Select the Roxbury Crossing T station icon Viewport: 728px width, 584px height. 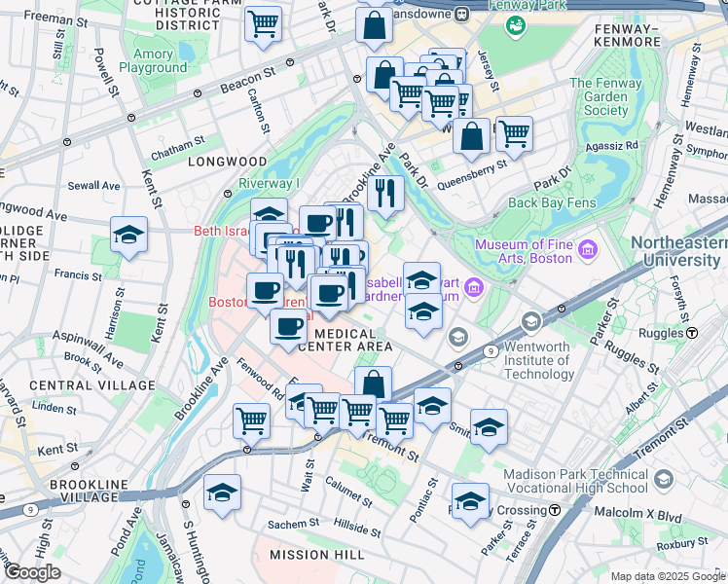coord(555,510)
